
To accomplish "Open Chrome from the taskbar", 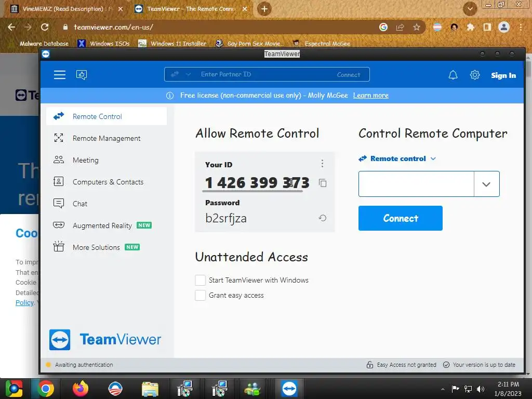I will [x=46, y=389].
